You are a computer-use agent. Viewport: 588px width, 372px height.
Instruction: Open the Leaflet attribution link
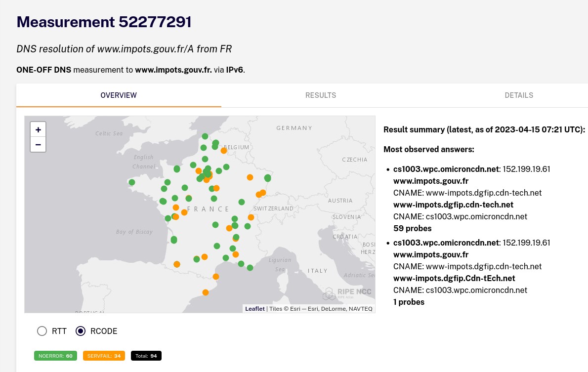pyautogui.click(x=255, y=308)
